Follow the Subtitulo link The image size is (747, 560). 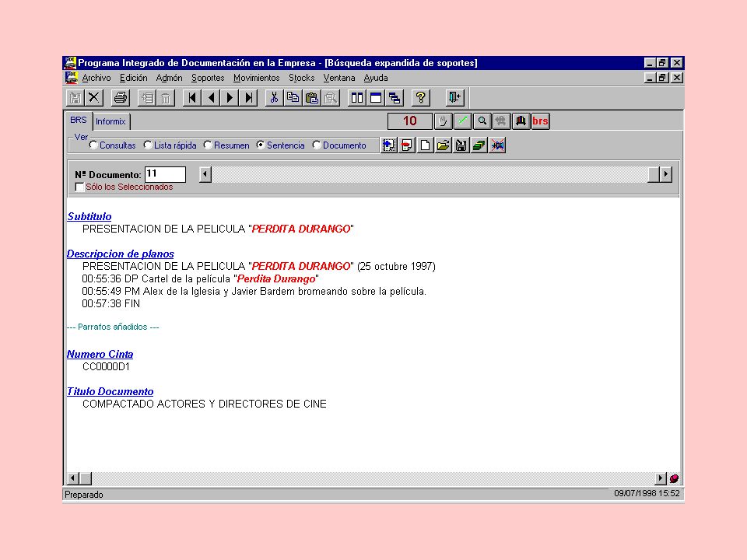tap(89, 217)
